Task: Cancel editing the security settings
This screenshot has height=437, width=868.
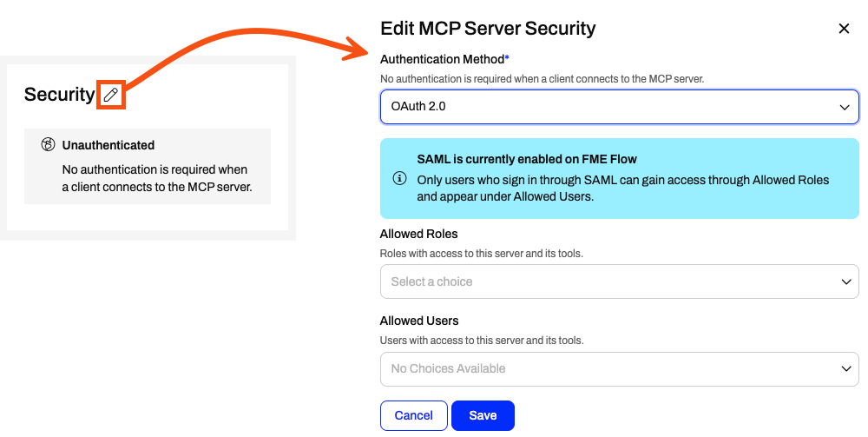Action: tap(413, 415)
